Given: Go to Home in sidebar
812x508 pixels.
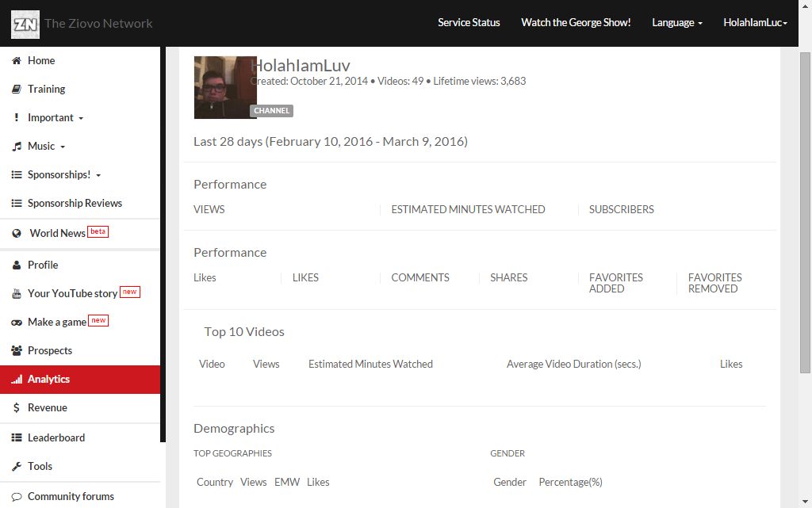Looking at the screenshot, I should (80, 60).
